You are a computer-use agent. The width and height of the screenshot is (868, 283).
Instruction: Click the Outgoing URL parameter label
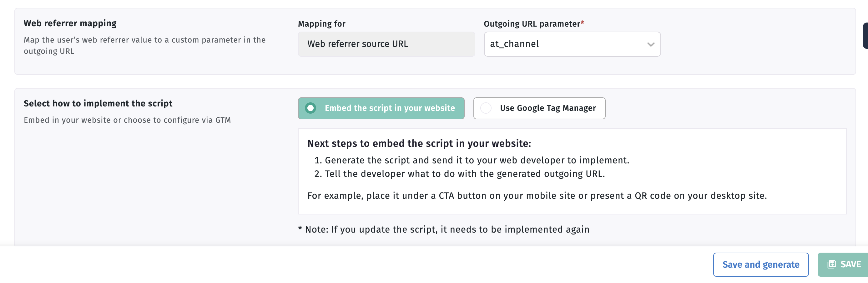coord(534,24)
